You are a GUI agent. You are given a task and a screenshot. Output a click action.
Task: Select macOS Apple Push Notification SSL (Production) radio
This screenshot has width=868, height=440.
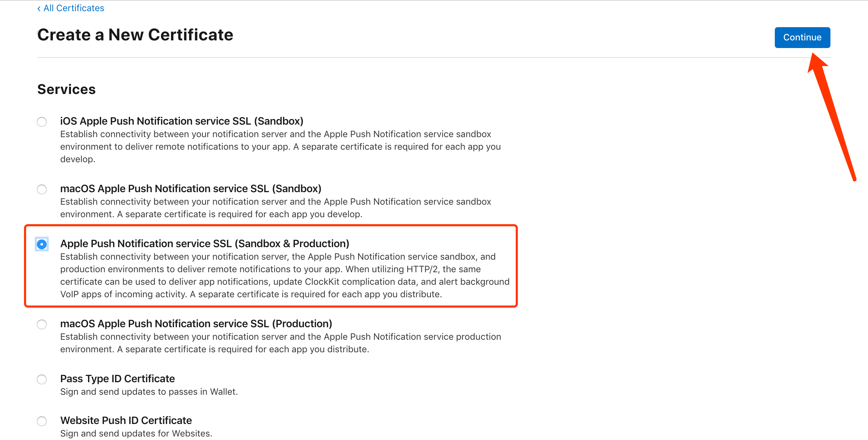[42, 324]
